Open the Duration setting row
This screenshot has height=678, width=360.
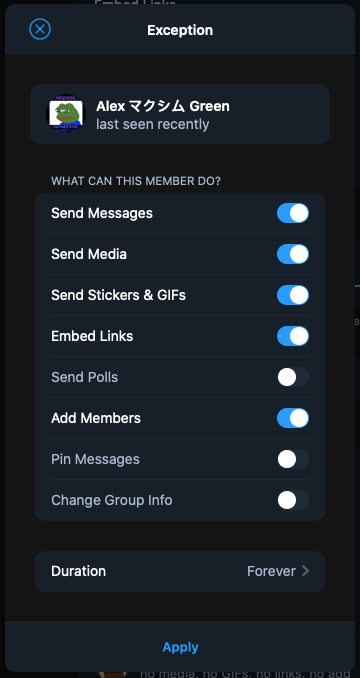tap(180, 571)
